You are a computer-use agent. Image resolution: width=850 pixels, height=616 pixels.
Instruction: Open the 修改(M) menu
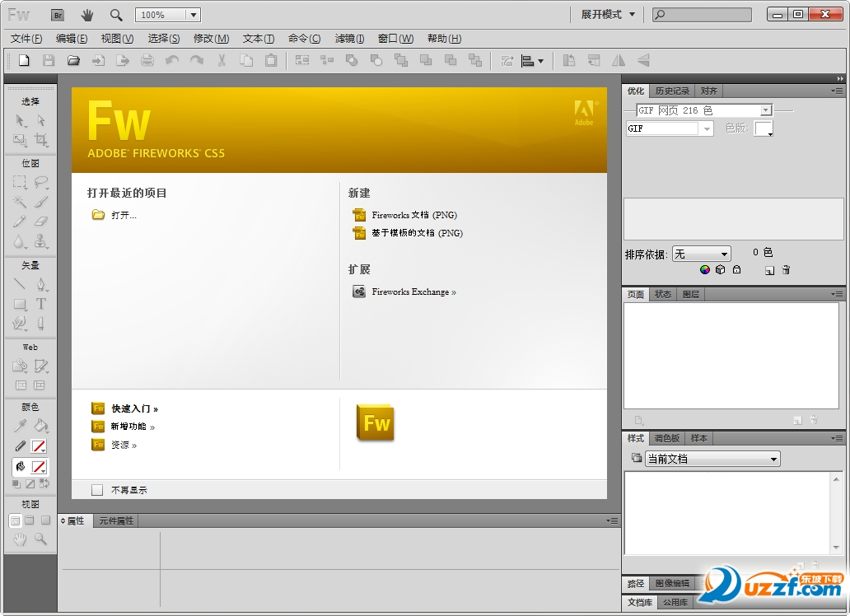coord(212,39)
